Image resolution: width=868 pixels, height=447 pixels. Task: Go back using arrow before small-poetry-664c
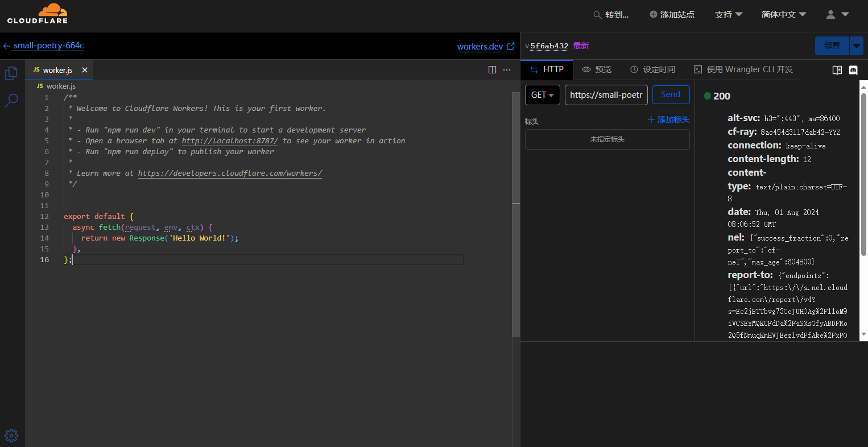[x=7, y=46]
